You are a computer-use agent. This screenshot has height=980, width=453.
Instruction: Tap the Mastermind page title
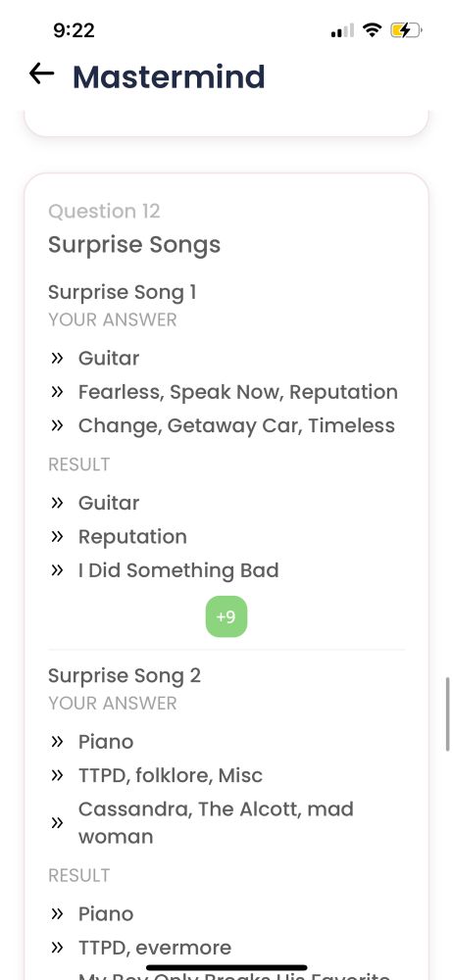tap(169, 76)
